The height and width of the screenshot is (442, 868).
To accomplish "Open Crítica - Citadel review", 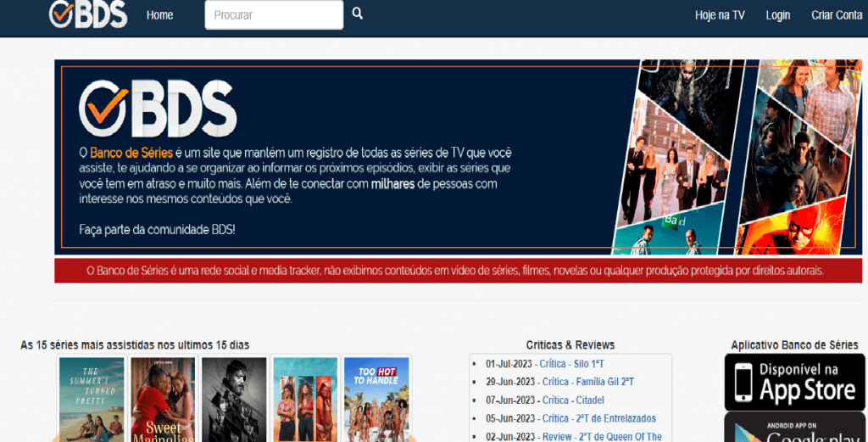I will tap(573, 400).
